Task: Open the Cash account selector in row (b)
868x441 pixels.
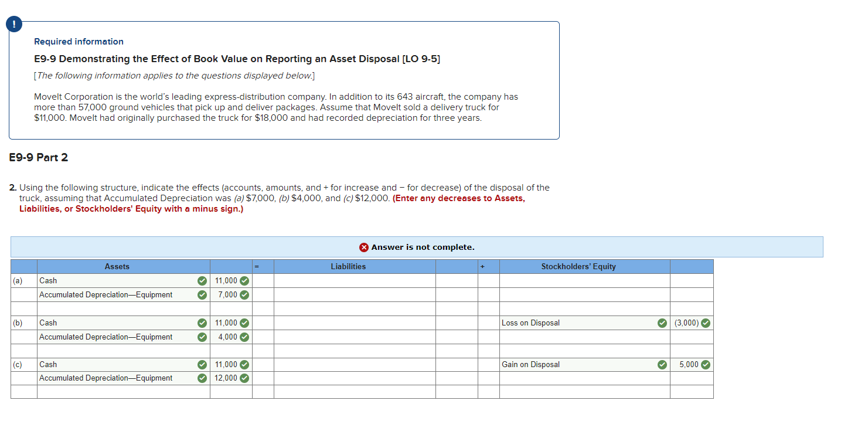Action: click(117, 323)
